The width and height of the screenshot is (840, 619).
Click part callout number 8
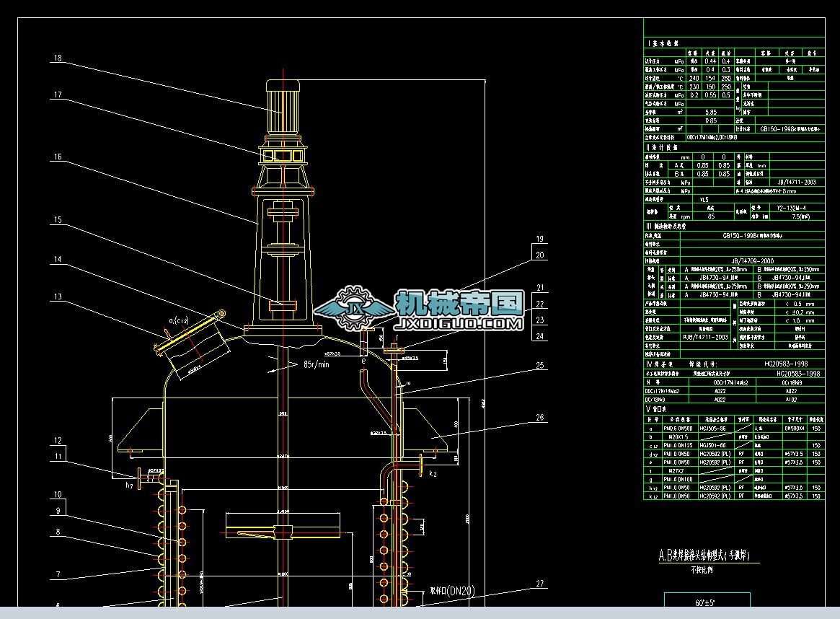pyautogui.click(x=58, y=532)
